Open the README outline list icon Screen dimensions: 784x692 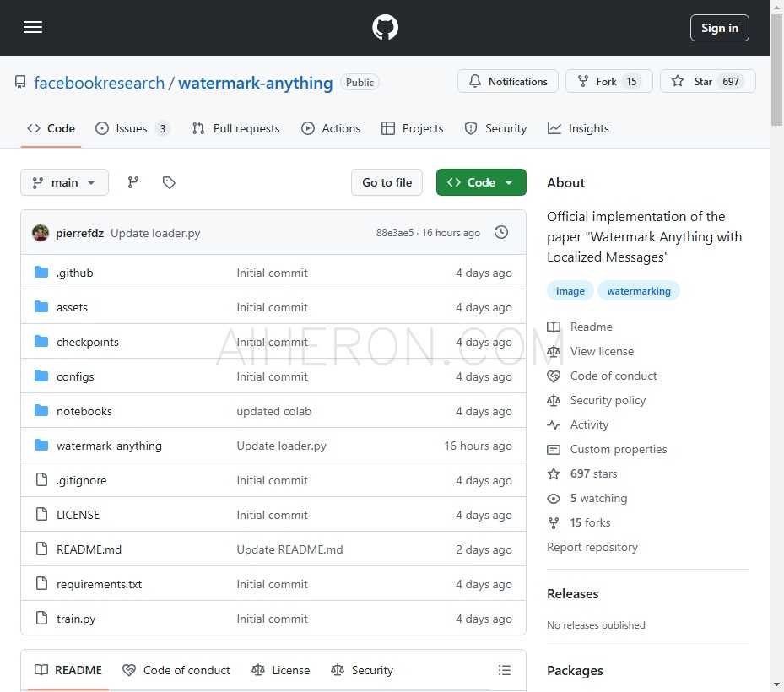pos(505,670)
